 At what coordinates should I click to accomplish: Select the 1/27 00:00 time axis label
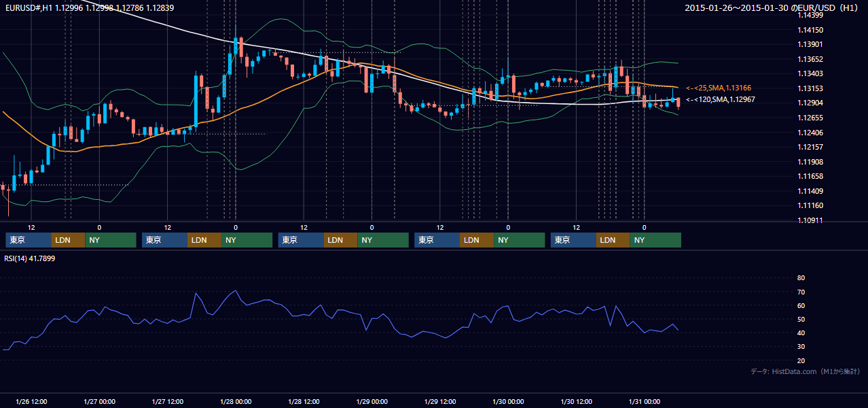coord(99,402)
